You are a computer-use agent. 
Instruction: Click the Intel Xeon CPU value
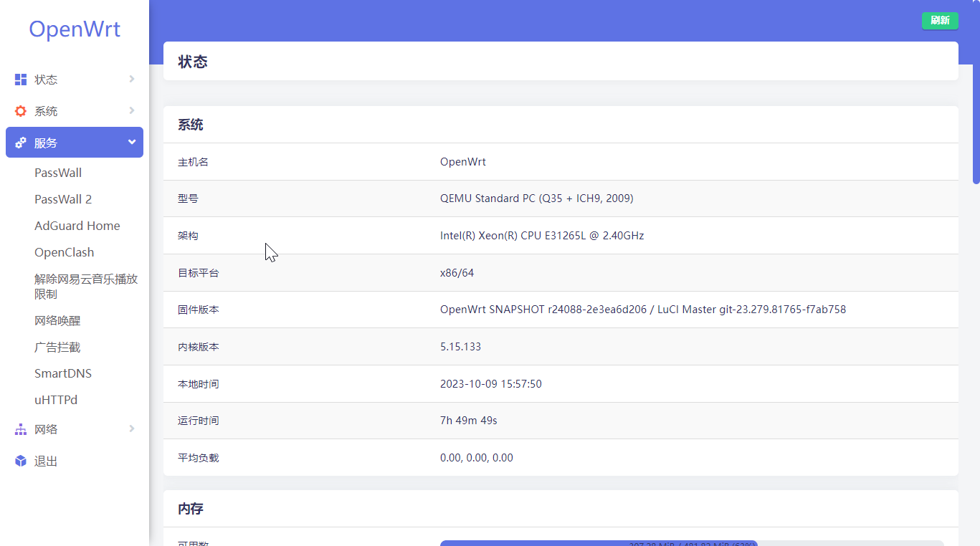pyautogui.click(x=542, y=236)
